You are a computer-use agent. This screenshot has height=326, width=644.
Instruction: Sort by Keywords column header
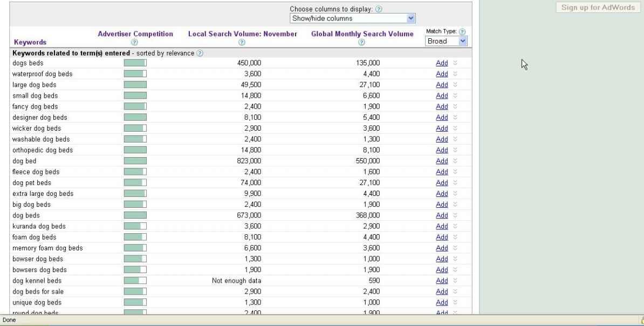(29, 42)
